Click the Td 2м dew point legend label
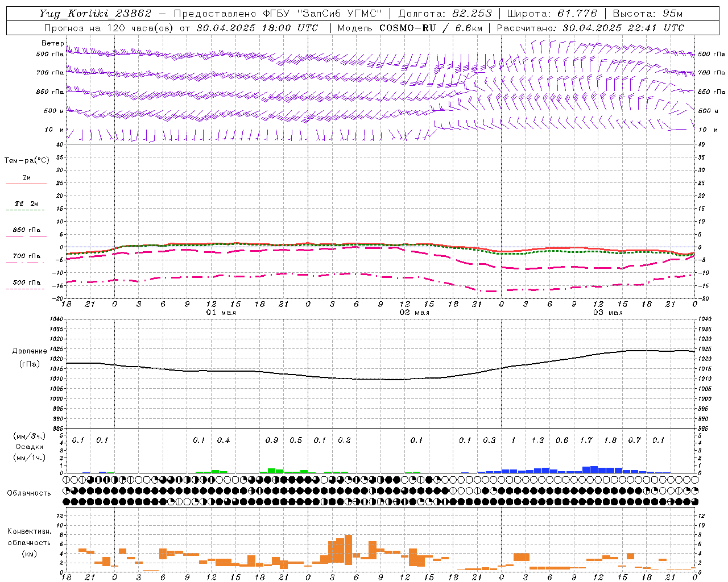Viewport: 728px width, 582px height. point(27,203)
